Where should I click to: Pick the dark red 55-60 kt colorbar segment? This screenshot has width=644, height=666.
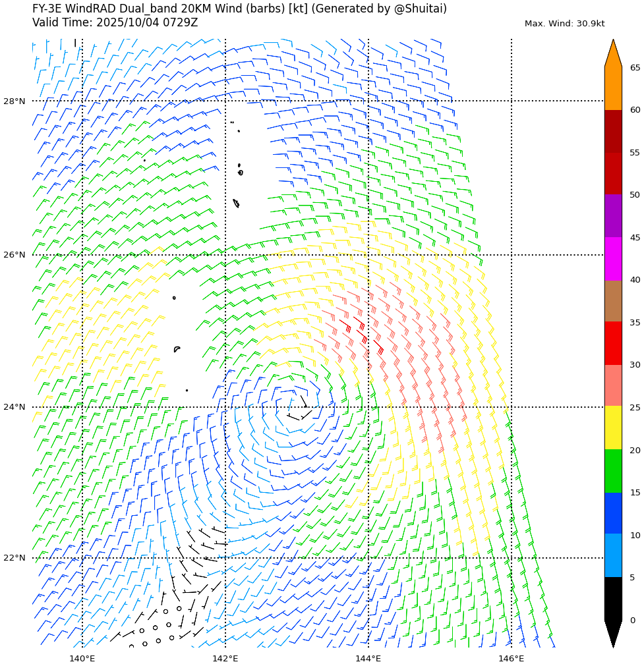click(x=613, y=131)
